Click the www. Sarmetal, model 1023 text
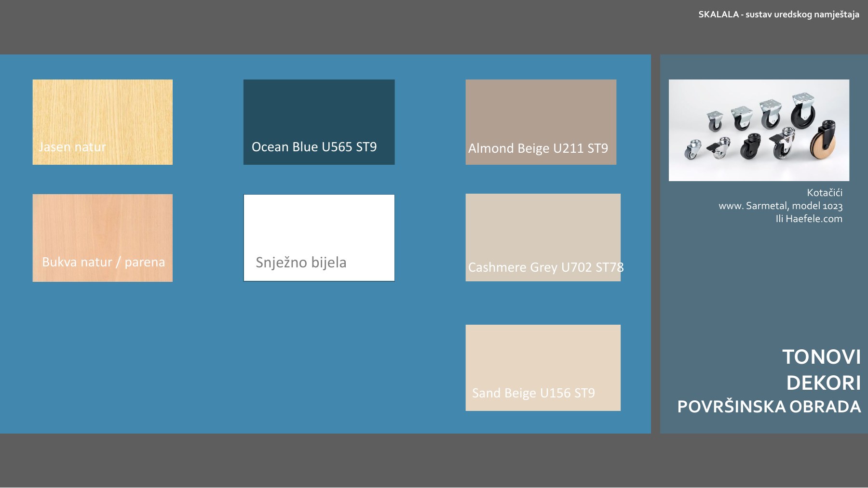 tap(780, 206)
